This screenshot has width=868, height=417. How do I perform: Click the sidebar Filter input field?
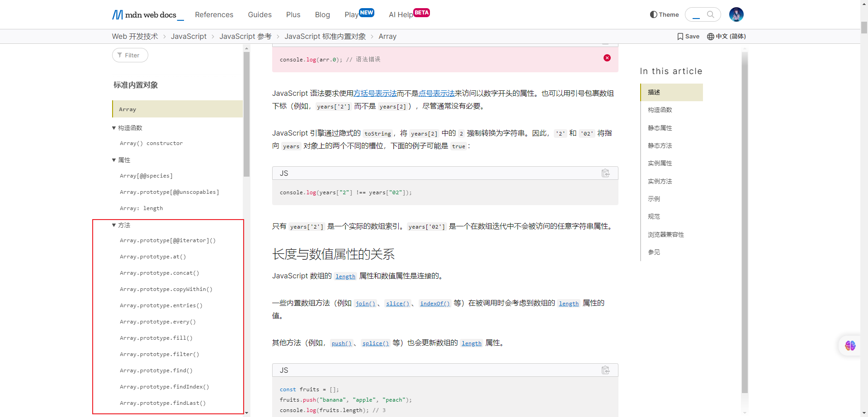(x=130, y=55)
